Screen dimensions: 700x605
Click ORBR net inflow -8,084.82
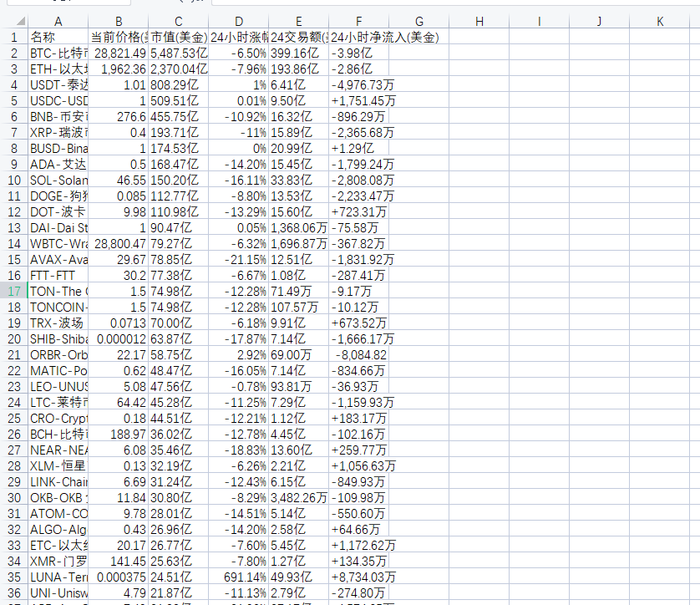click(x=359, y=355)
